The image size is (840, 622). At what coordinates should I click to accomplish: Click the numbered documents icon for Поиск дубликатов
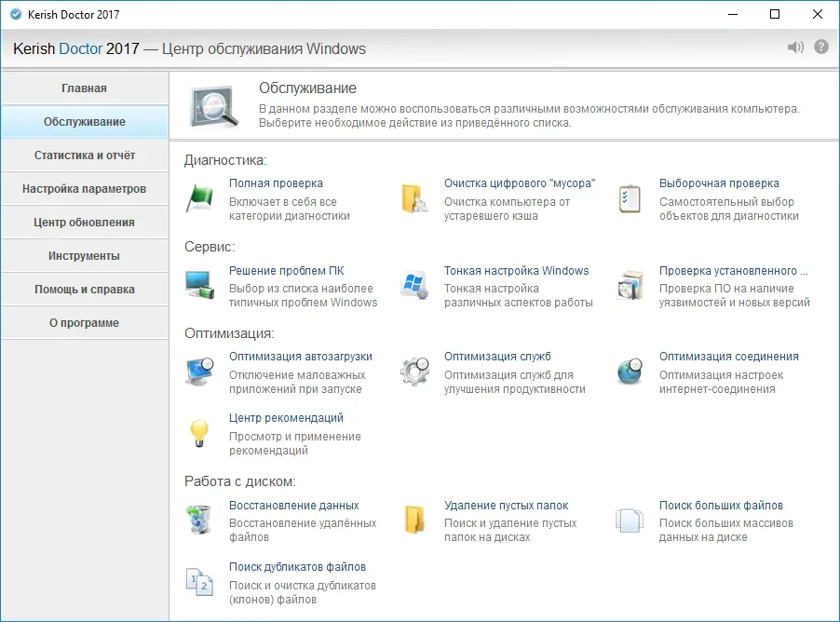[x=200, y=581]
